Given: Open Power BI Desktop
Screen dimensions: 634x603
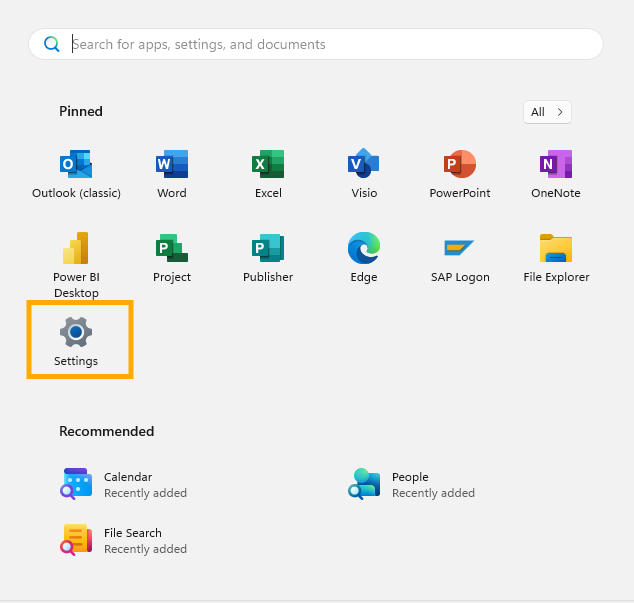Looking at the screenshot, I should click(x=76, y=264).
